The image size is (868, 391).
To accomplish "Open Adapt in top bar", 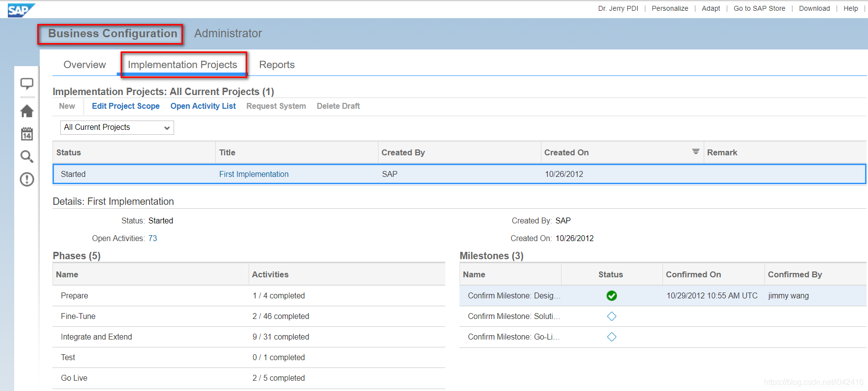I will click(x=711, y=8).
